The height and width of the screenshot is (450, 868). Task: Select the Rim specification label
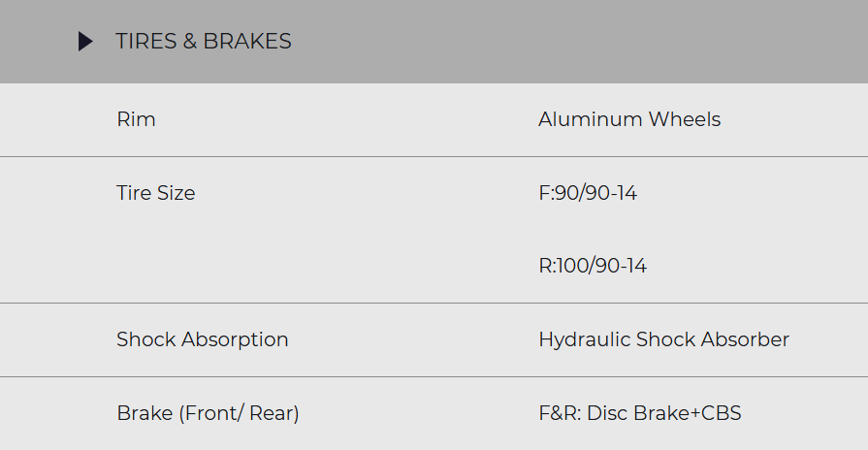pos(136,120)
